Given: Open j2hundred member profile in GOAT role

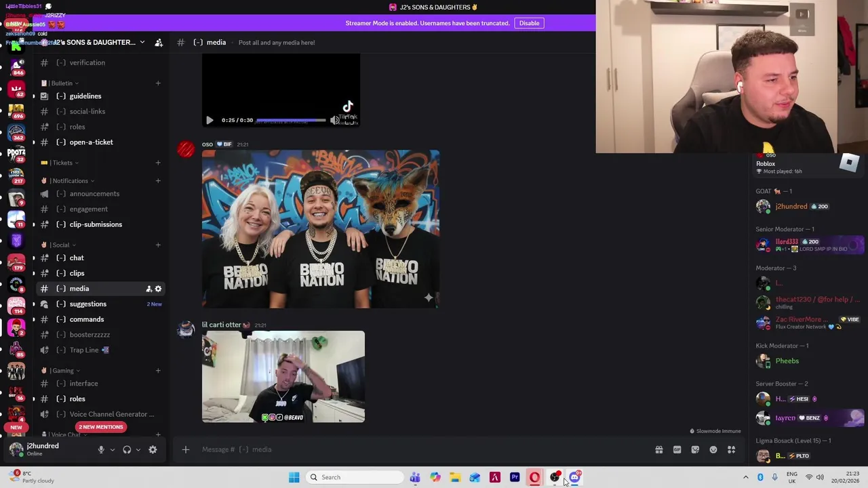Looking at the screenshot, I should pyautogui.click(x=808, y=207).
